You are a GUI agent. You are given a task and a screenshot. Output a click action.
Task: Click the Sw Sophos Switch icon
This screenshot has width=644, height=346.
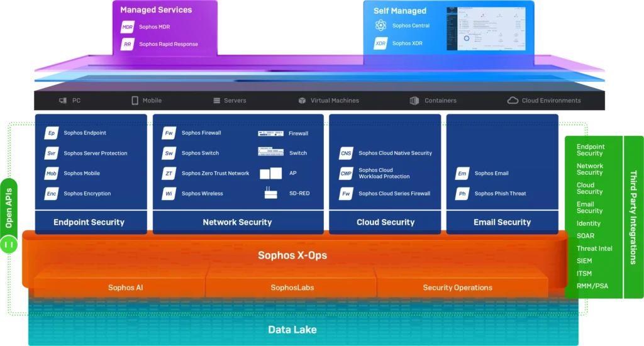coord(169,153)
